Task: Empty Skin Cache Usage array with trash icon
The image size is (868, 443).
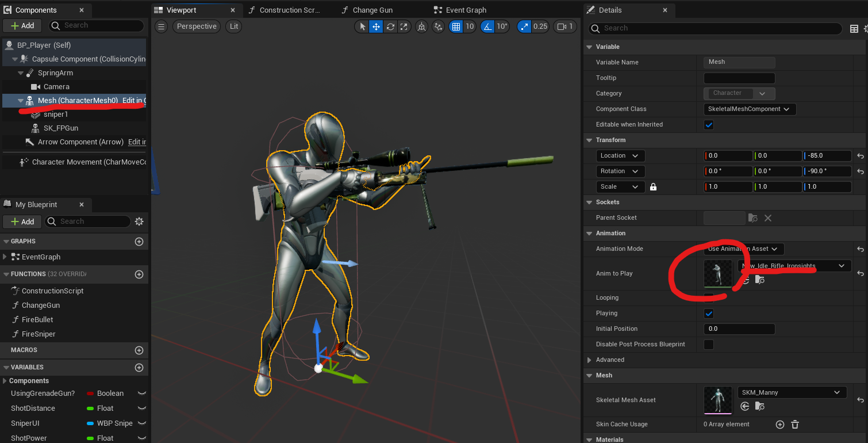Action: click(795, 425)
